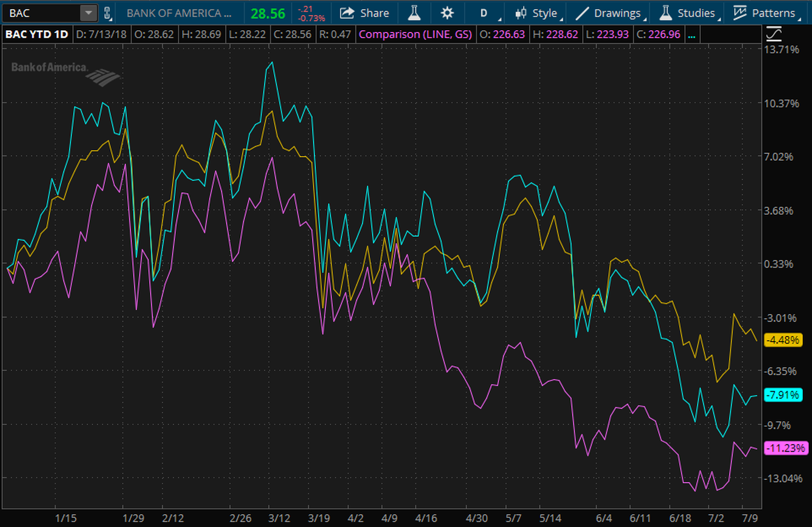Click the -0.73% change value
This screenshot has height=527, width=812.
(311, 18)
